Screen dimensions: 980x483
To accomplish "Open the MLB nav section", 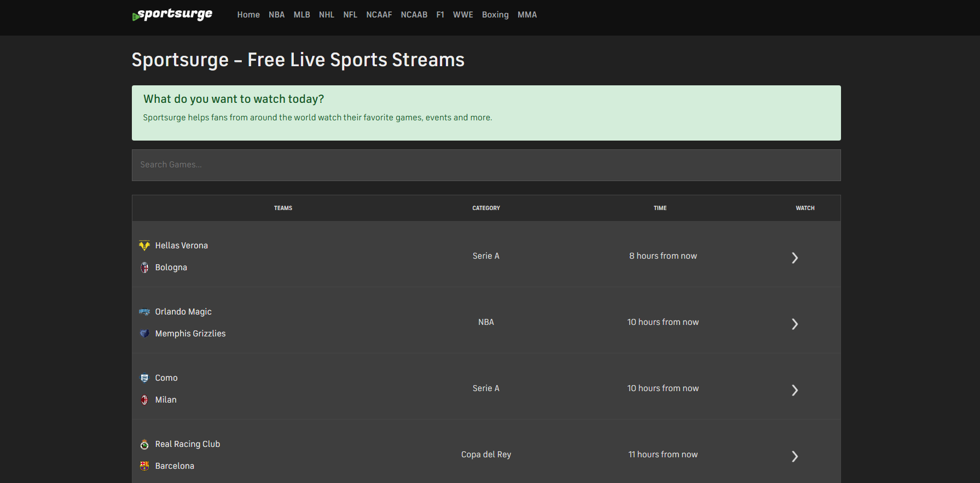I will point(302,15).
